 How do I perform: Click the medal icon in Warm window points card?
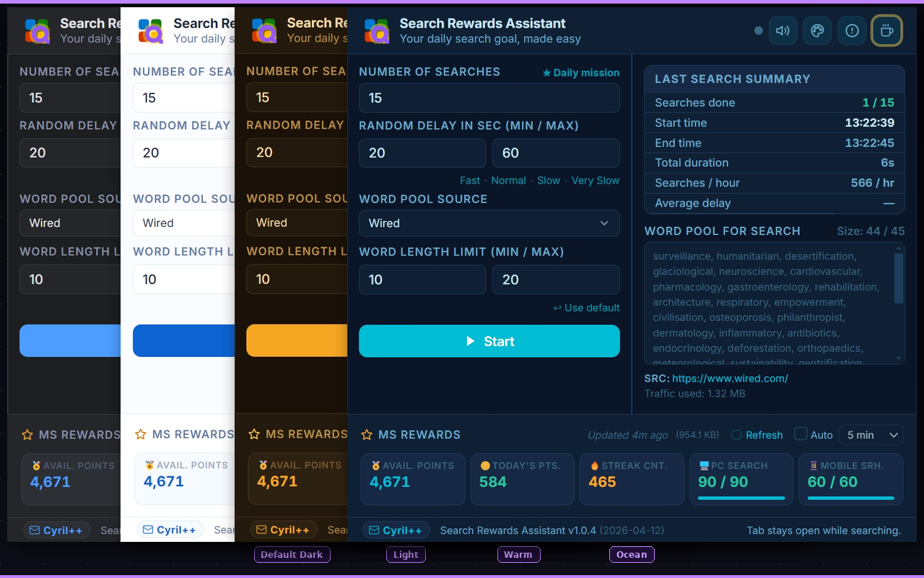[x=263, y=466]
